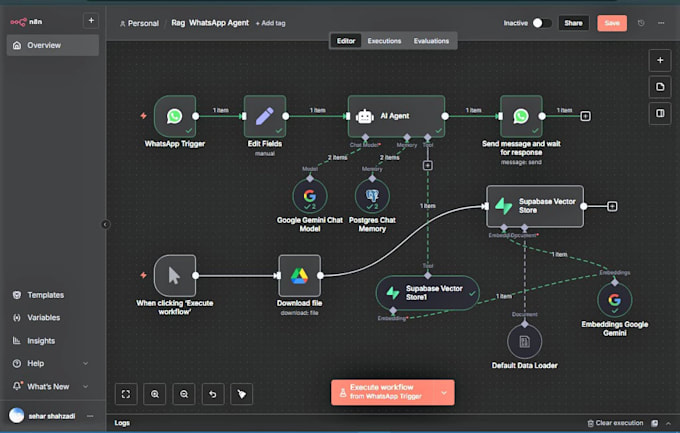
Task: Open the Supabase Vector Store1 node
Action: (x=428, y=293)
